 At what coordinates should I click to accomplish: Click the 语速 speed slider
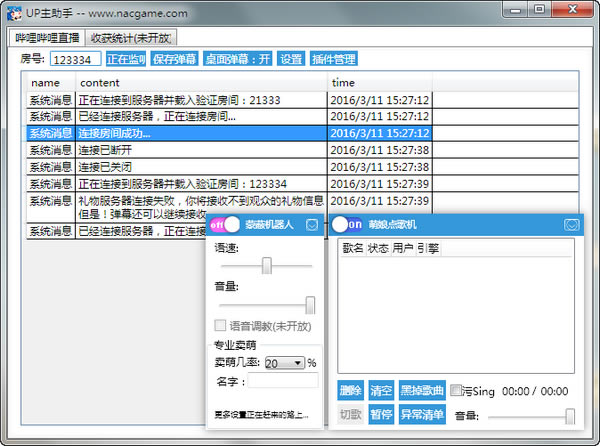267,266
